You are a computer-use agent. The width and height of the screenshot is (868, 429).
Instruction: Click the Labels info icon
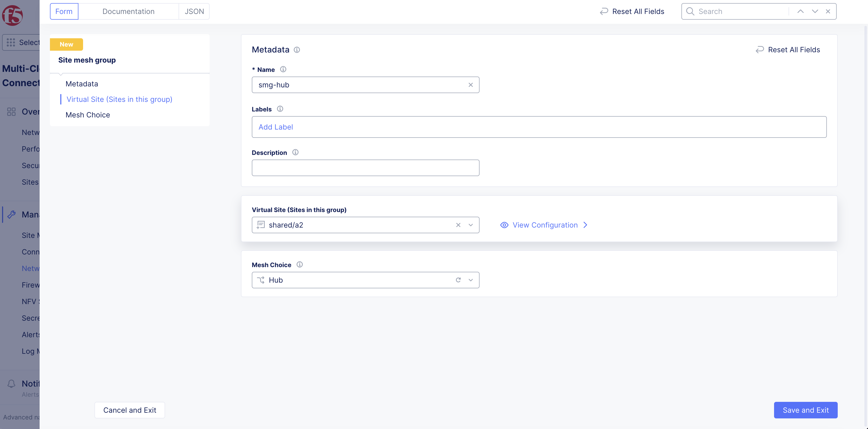pos(280,109)
